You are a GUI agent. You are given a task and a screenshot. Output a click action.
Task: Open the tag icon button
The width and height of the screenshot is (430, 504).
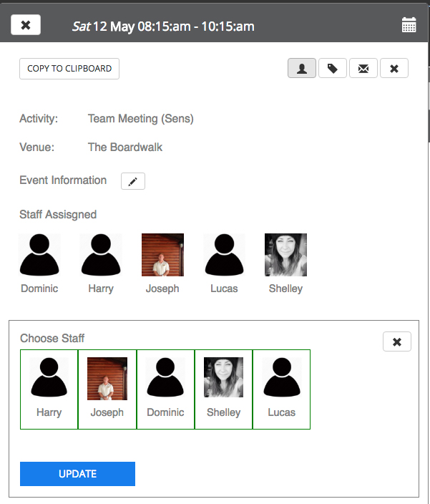click(333, 69)
